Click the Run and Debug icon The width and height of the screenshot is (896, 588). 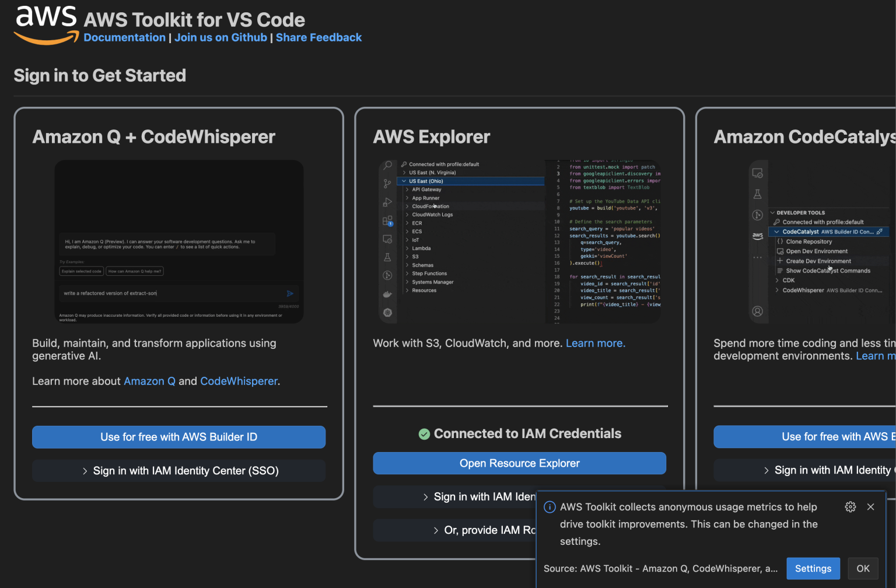[387, 202]
